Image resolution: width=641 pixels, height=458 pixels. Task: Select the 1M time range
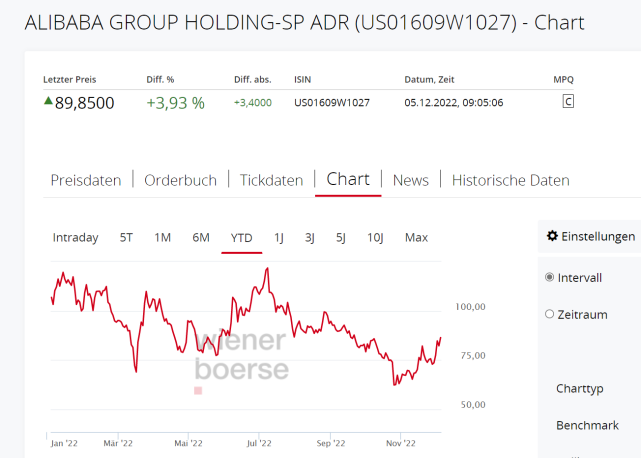(162, 237)
